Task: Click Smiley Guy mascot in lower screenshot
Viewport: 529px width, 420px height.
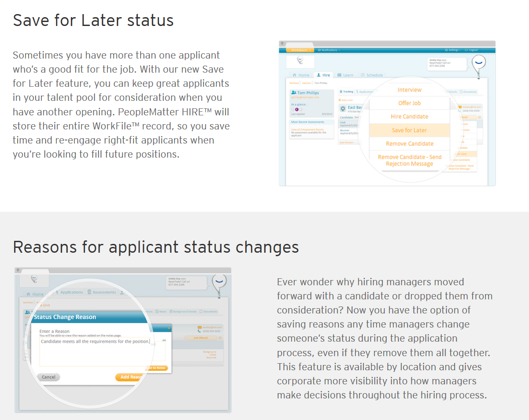Action: point(219,286)
